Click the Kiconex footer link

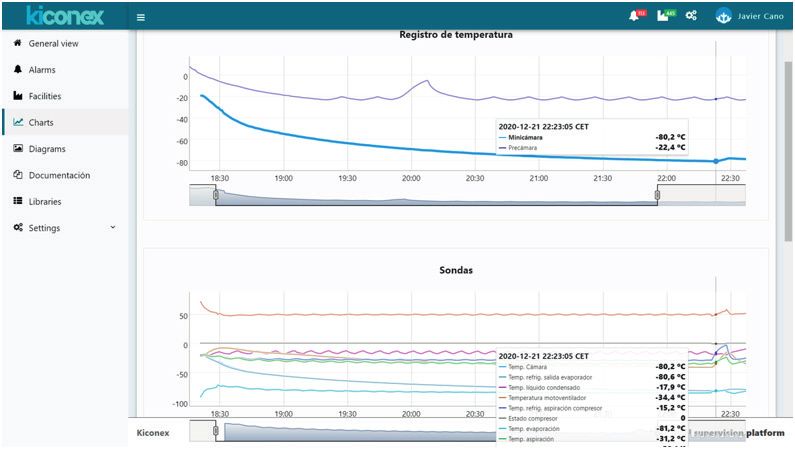152,433
